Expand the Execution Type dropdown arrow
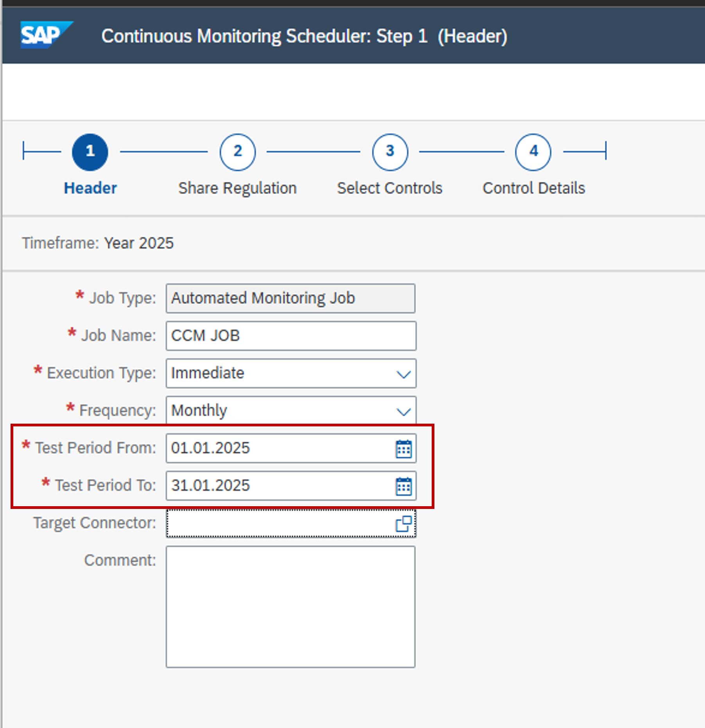Viewport: 705px width, 728px height. tap(403, 374)
